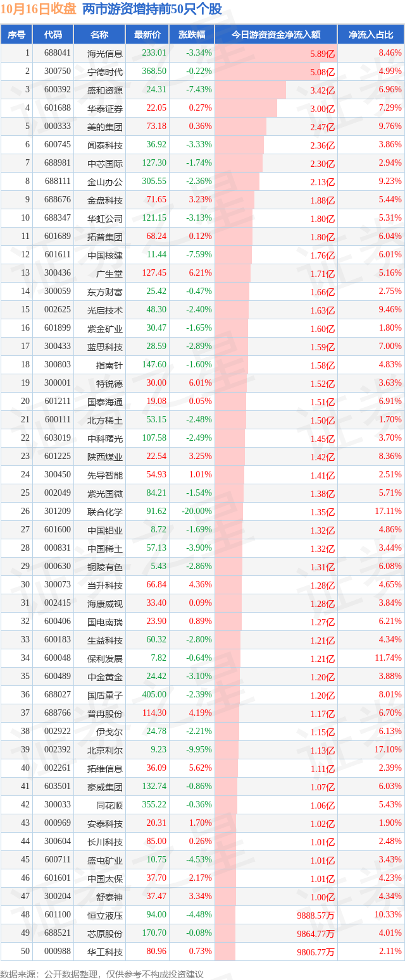Click the 名称 column header
Viewport: 405px width, 980px height.
99,35
